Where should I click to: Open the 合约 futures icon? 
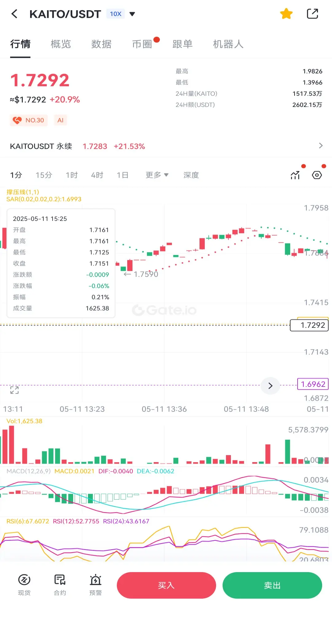point(60,585)
